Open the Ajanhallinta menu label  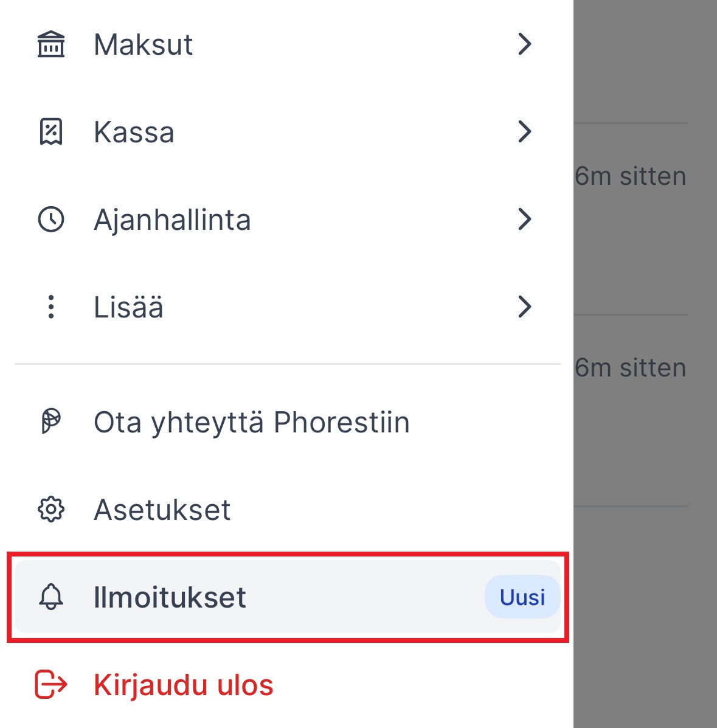tap(172, 220)
